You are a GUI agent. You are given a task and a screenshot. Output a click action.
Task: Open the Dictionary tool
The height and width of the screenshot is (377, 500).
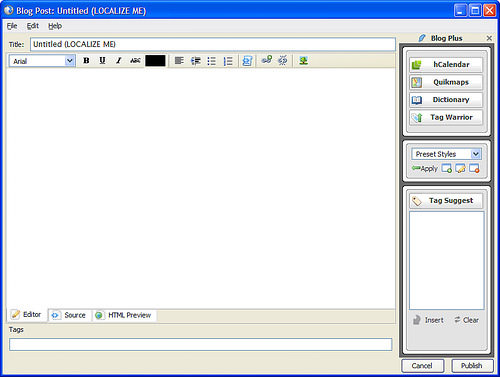[446, 100]
